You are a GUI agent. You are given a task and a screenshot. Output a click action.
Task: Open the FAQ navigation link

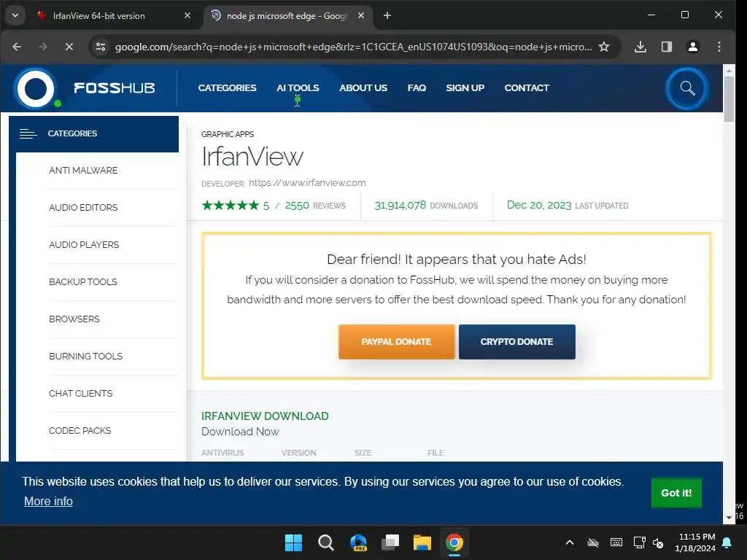[x=417, y=88]
